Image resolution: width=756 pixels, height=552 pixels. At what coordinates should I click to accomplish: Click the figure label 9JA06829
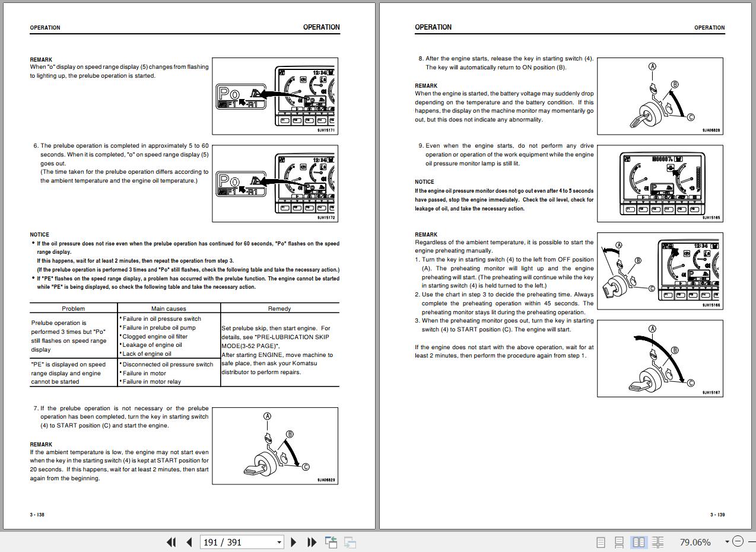326,480
